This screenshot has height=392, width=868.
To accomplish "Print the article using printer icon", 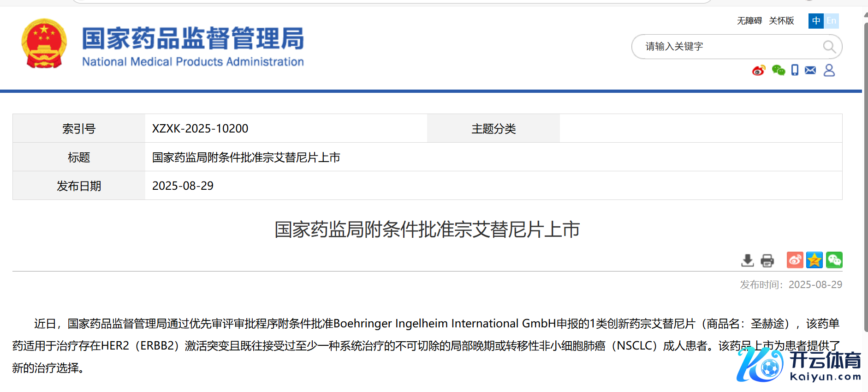I will point(767,260).
